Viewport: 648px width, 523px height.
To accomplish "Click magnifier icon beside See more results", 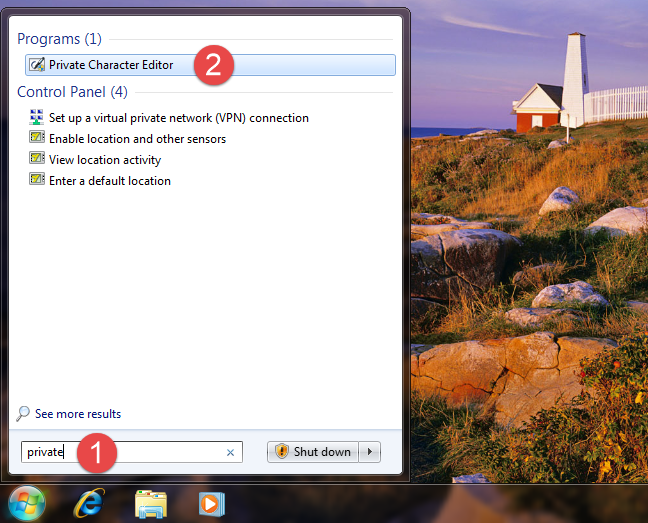I will pos(23,414).
